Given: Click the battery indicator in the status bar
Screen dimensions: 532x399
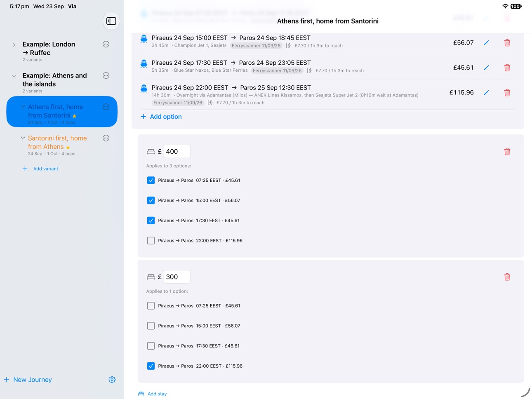Looking at the screenshot, I should (516, 6).
